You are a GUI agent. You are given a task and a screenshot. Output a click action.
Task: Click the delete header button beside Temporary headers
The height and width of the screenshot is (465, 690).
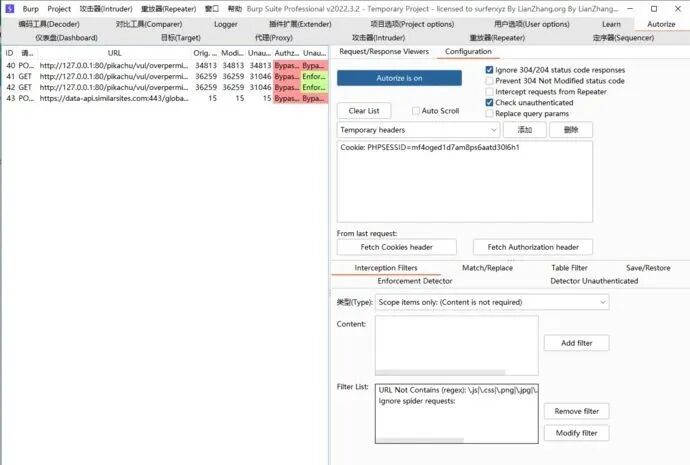(x=571, y=130)
